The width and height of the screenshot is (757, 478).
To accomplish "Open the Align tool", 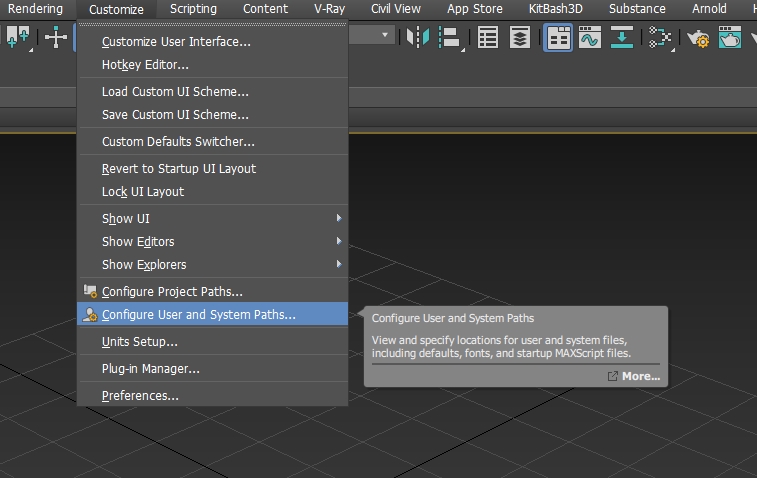I will [448, 38].
